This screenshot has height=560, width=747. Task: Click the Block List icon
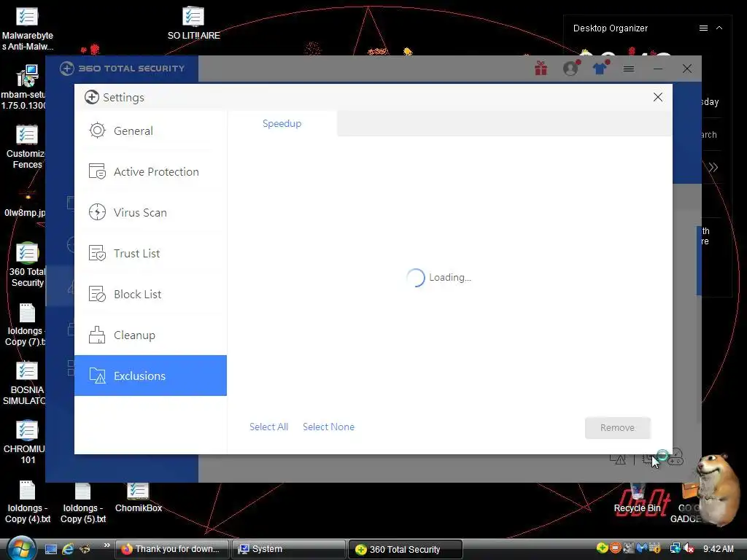click(97, 295)
